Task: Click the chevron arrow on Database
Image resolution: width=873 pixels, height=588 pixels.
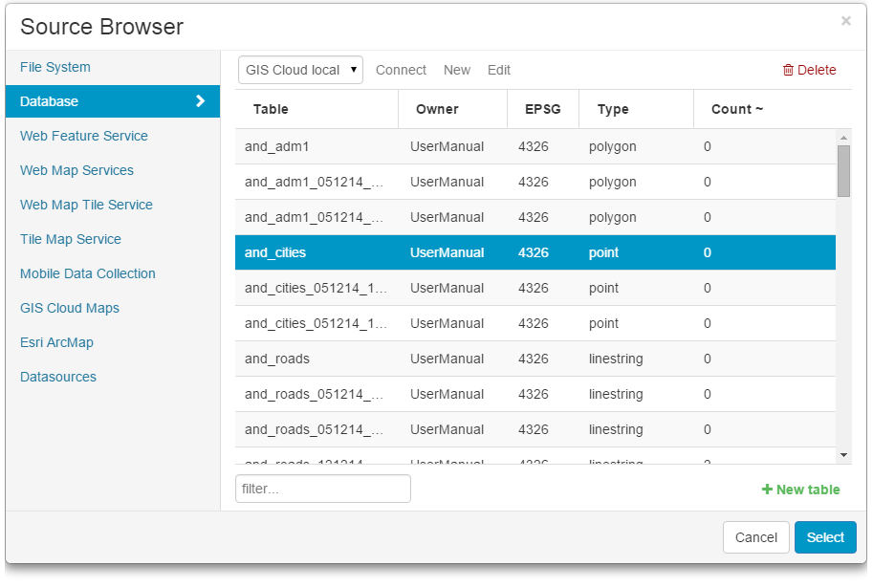Action: pos(201,100)
